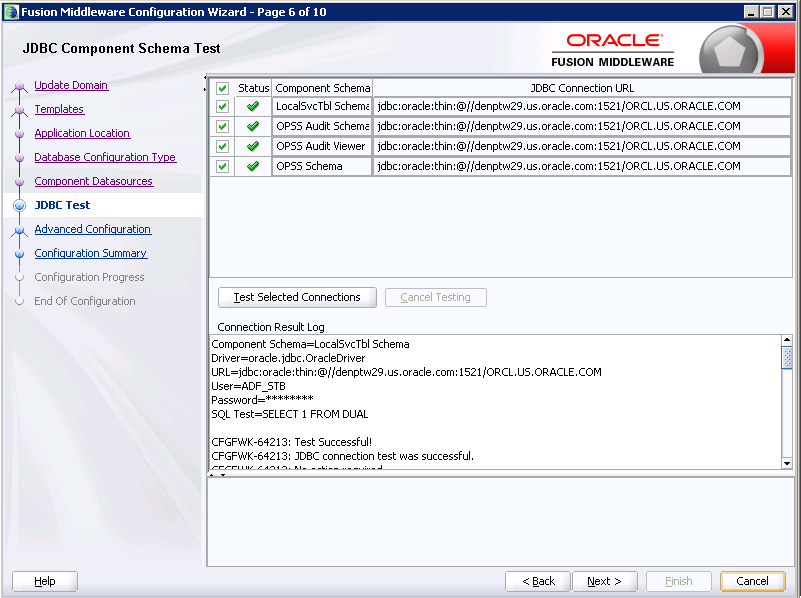Click Test Selected Connections button
801x598 pixels.
297,297
